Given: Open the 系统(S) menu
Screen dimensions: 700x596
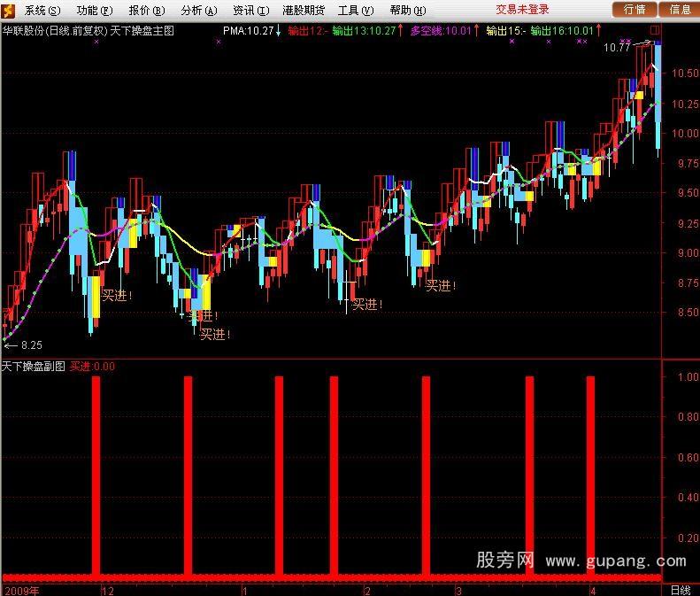Looking at the screenshot, I should (x=42, y=10).
